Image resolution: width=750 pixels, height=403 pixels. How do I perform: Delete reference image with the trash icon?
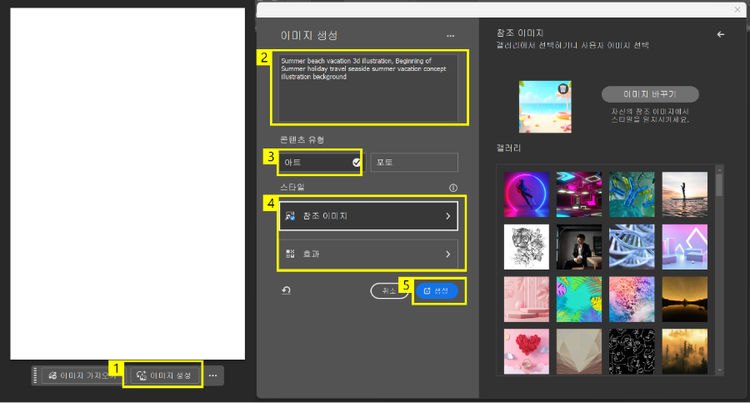[x=563, y=88]
